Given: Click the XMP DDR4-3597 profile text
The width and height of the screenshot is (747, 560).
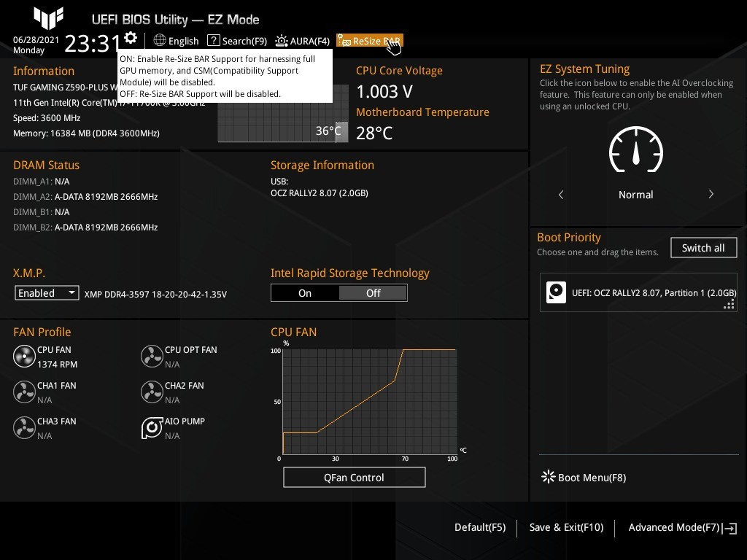Looking at the screenshot, I should (155, 295).
